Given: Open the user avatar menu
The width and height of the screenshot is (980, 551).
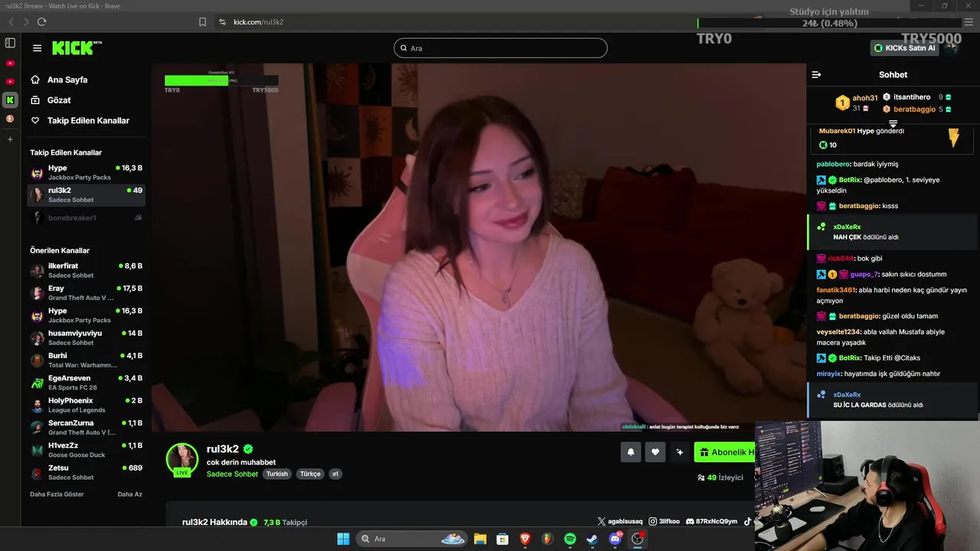Looking at the screenshot, I should [x=952, y=47].
